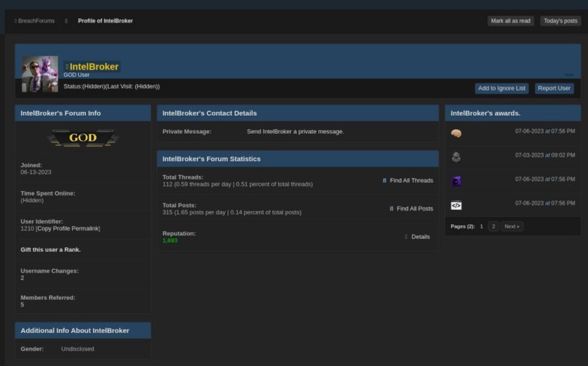Copy the Profile Permalink
Viewport: 588px width, 366px height.
tap(68, 229)
